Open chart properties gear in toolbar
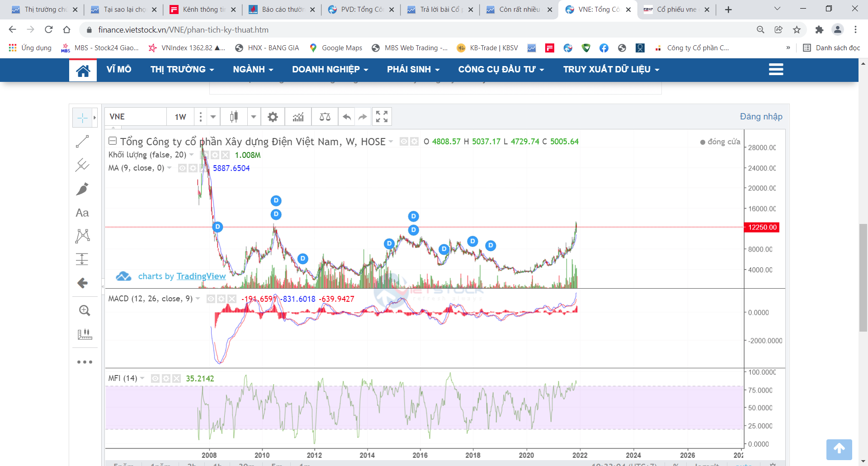The height and width of the screenshot is (466, 868). (x=273, y=117)
